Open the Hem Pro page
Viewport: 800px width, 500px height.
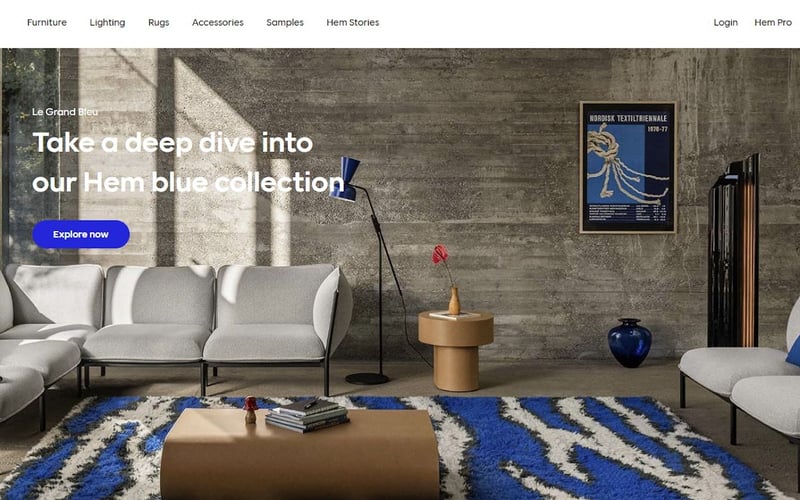(x=773, y=22)
